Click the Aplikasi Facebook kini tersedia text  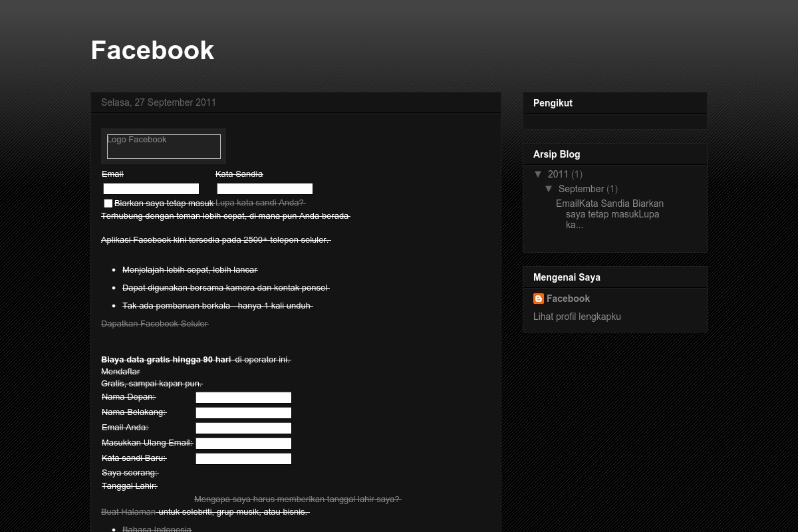coord(215,240)
